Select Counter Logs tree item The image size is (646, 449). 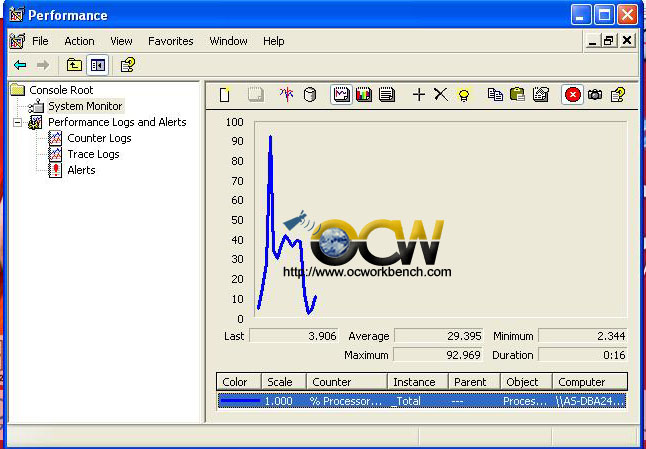pos(99,138)
